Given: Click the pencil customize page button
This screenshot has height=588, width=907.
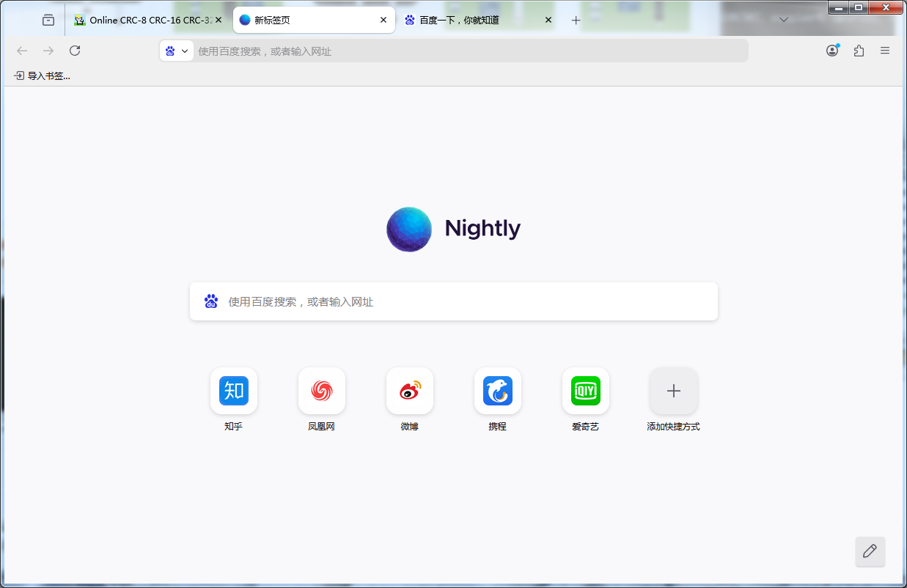Looking at the screenshot, I should (870, 551).
